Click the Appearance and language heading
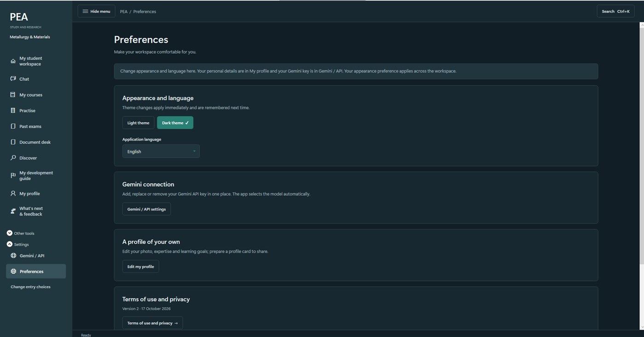The width and height of the screenshot is (644, 337). pyautogui.click(x=158, y=98)
